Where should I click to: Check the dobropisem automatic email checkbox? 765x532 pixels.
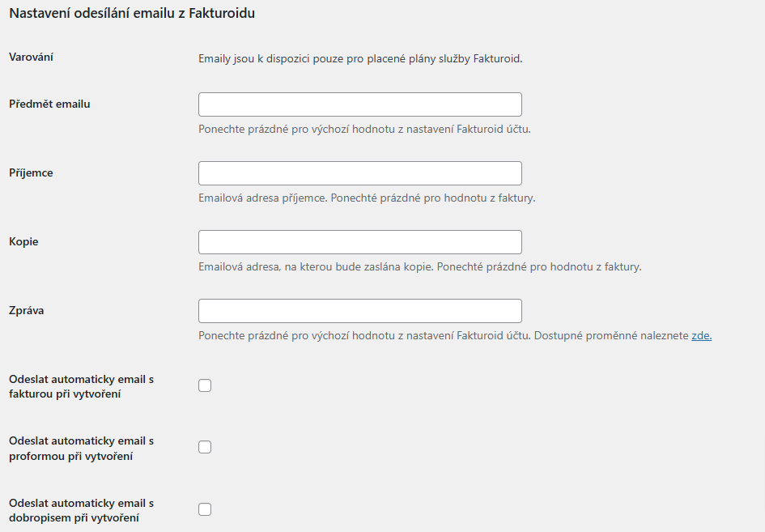(x=205, y=509)
